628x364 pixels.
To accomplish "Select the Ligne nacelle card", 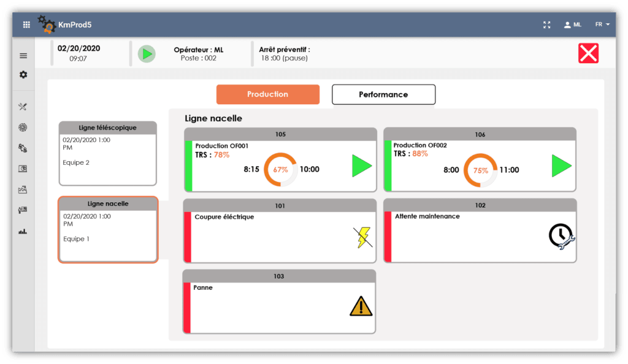I will (x=108, y=230).
